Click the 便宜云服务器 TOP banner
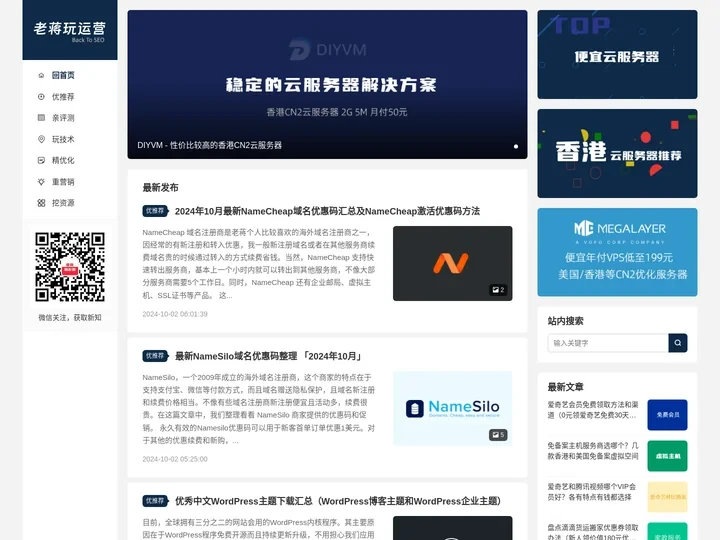The height and width of the screenshot is (540, 720). [617, 55]
